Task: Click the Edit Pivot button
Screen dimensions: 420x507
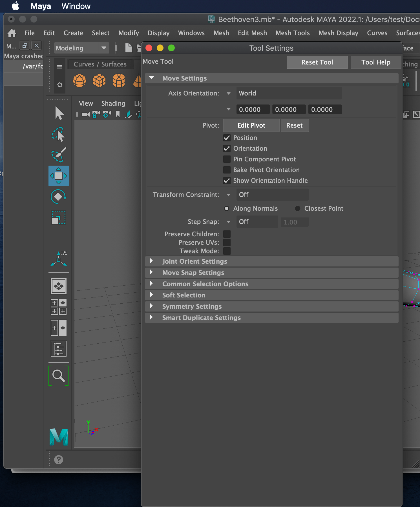Action: (251, 125)
